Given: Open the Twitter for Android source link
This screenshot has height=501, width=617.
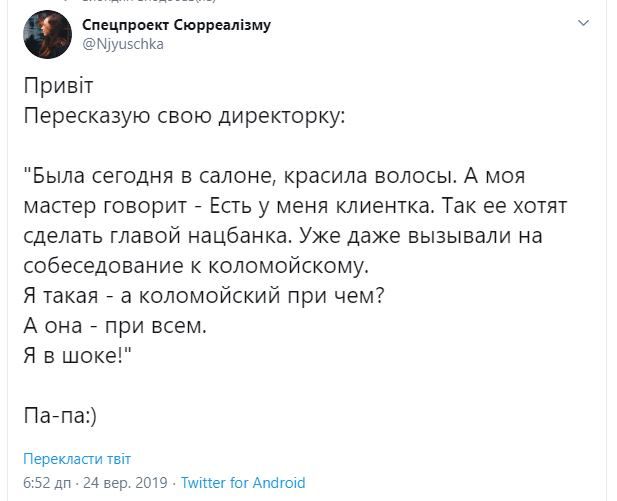Looking at the screenshot, I should point(243,483).
